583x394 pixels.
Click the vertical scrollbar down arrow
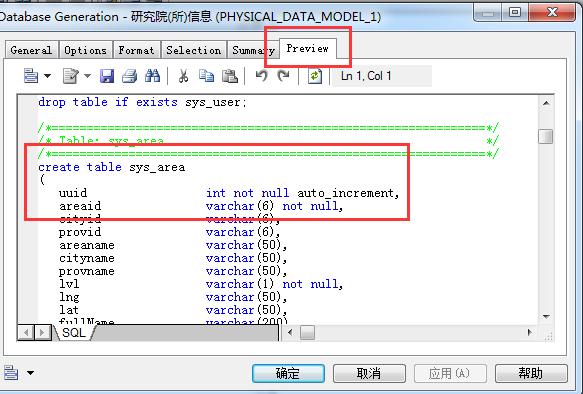pos(546,316)
